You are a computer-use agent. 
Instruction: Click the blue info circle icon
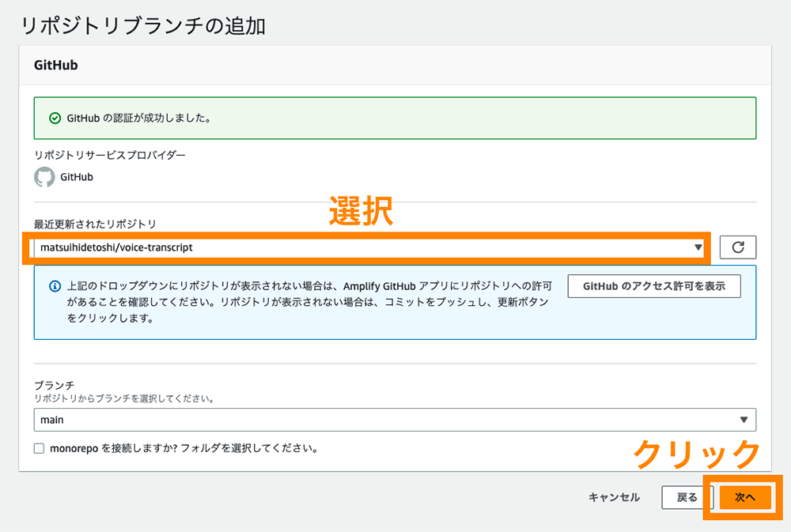point(55,286)
